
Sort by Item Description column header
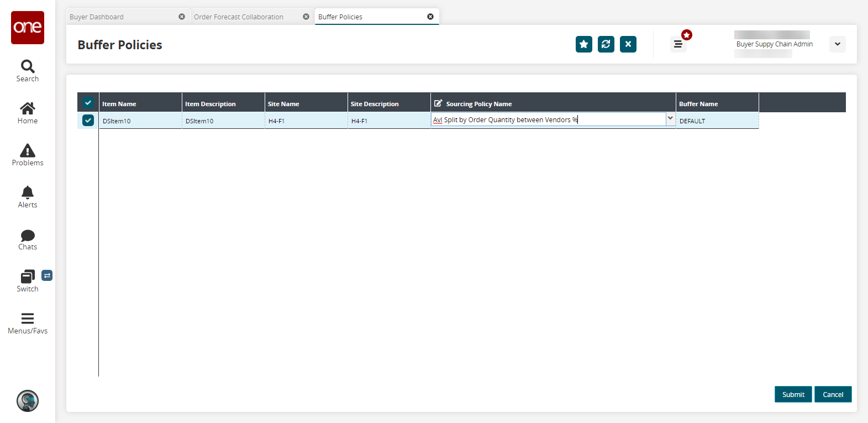pos(223,103)
